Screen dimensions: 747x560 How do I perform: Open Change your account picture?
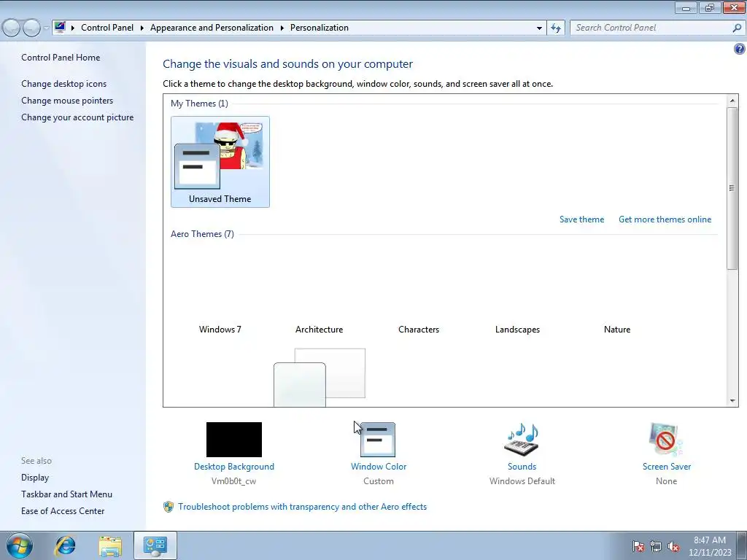[77, 117]
